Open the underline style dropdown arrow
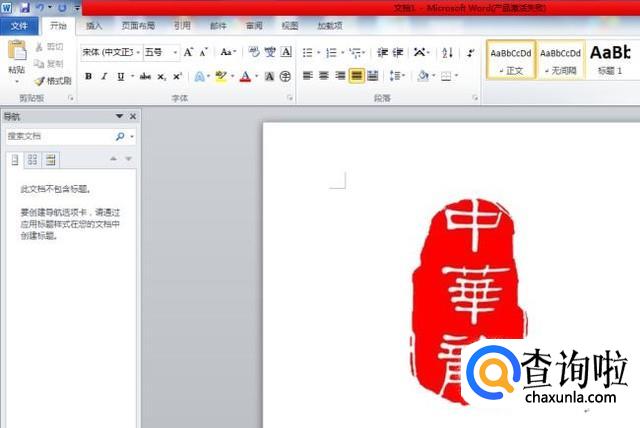Image resolution: width=640 pixels, height=428 pixels. coord(133,76)
